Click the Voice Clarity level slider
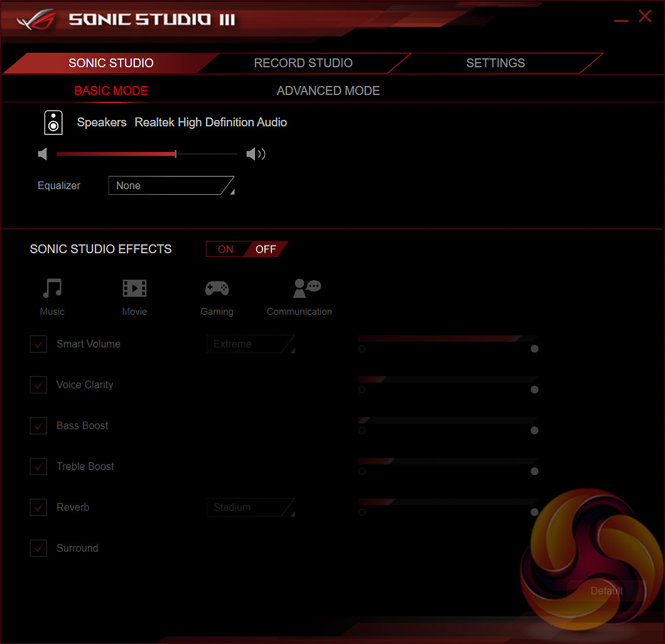This screenshot has width=665, height=644. pyautogui.click(x=448, y=379)
